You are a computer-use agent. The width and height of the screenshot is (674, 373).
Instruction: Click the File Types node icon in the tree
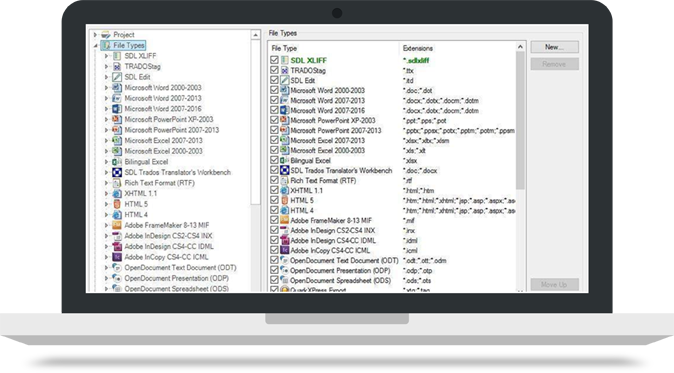click(x=106, y=45)
